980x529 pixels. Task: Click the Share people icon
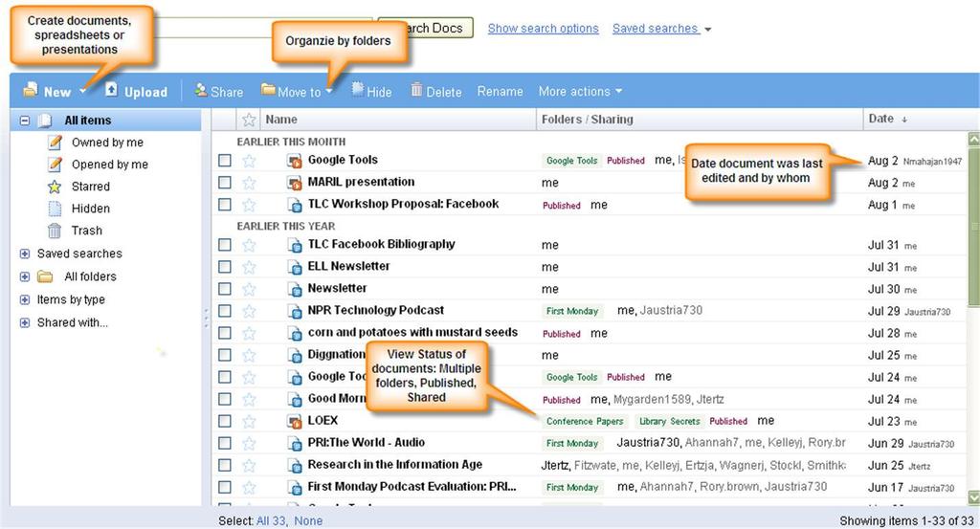201,91
